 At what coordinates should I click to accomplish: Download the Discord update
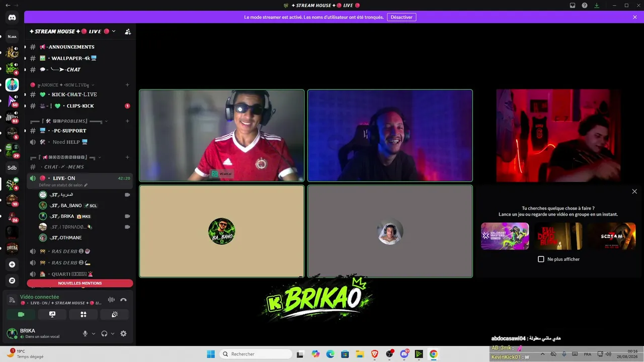pyautogui.click(x=597, y=6)
